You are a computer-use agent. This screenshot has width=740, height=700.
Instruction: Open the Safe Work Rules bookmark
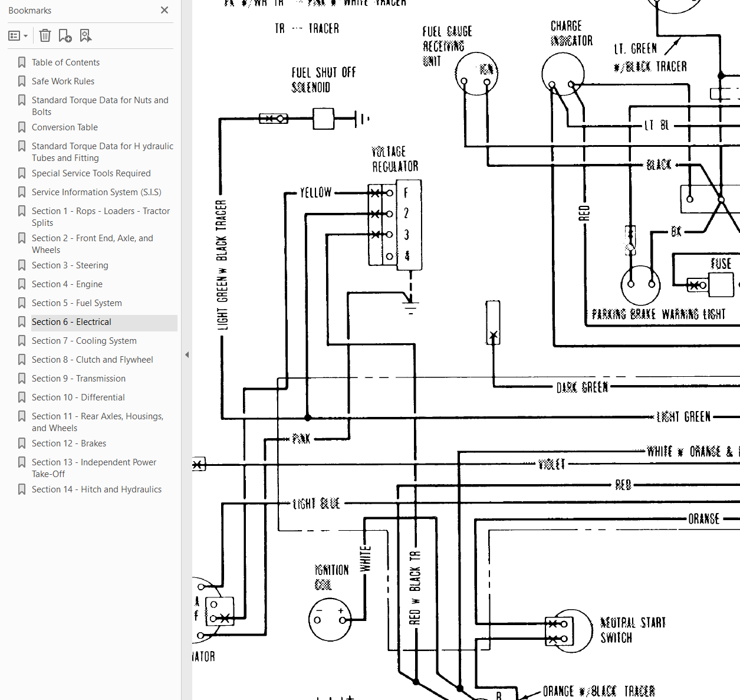tap(63, 81)
